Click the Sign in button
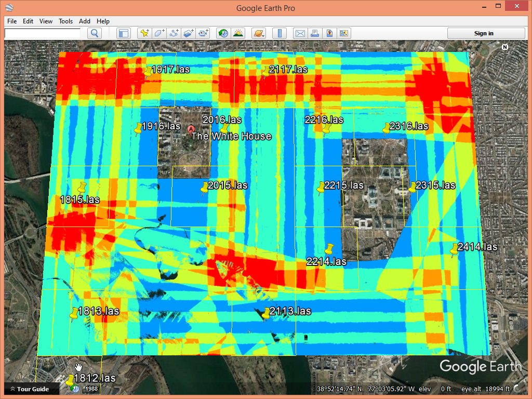Image resolution: width=532 pixels, height=399 pixels. [483, 33]
